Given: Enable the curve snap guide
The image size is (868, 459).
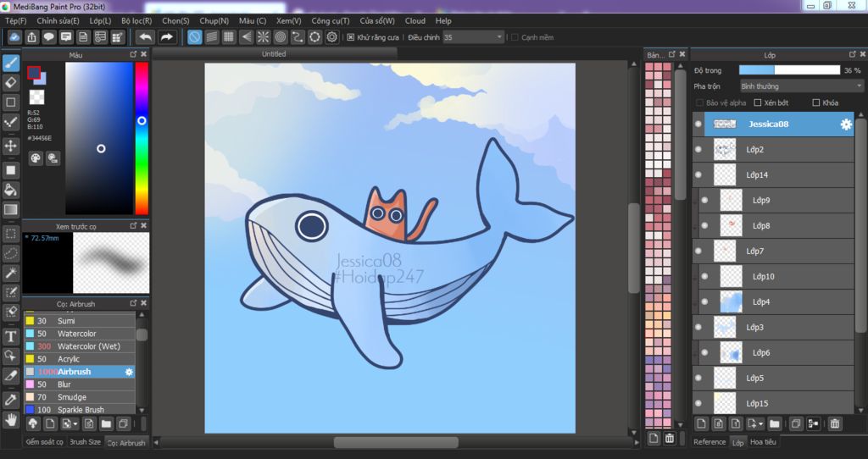Looking at the screenshot, I should 298,37.
